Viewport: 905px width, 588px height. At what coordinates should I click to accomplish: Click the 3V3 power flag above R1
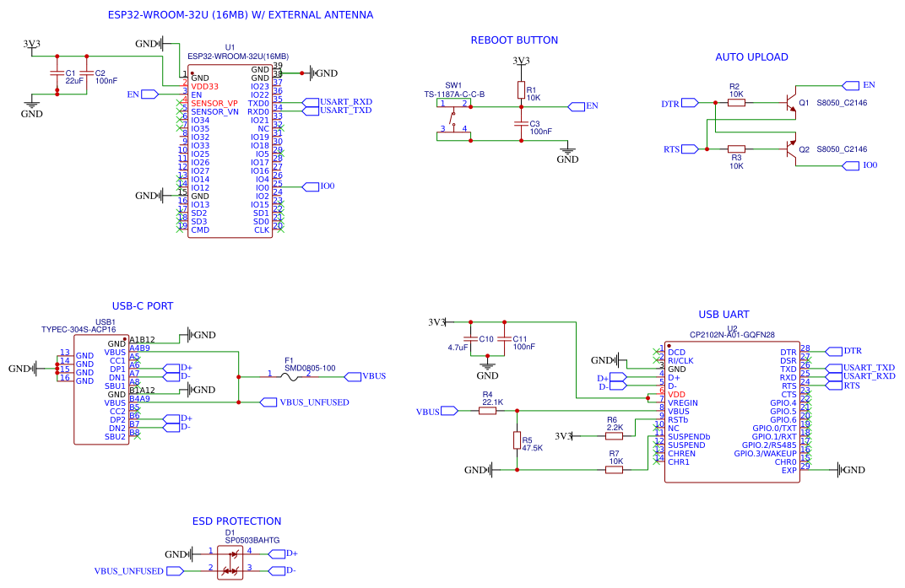[522, 60]
